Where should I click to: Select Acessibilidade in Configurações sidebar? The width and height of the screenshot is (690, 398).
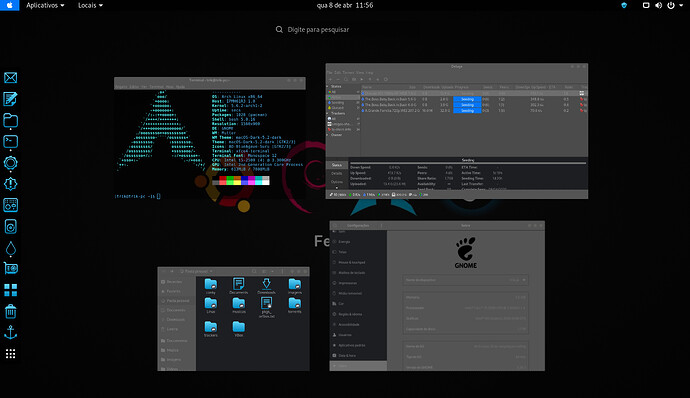pyautogui.click(x=358, y=324)
